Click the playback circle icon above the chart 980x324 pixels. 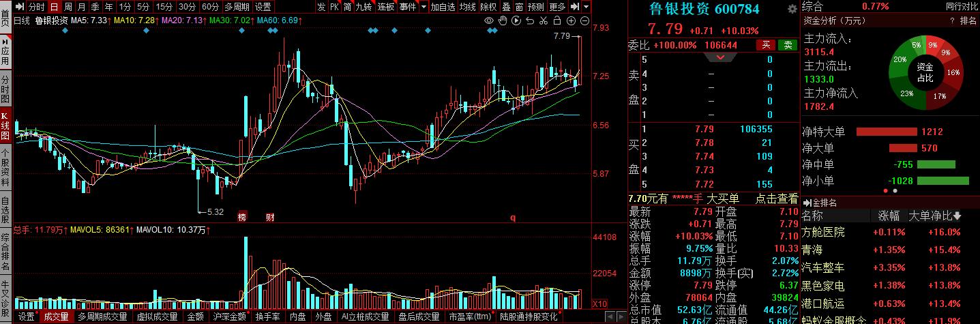pyautogui.click(x=516, y=20)
